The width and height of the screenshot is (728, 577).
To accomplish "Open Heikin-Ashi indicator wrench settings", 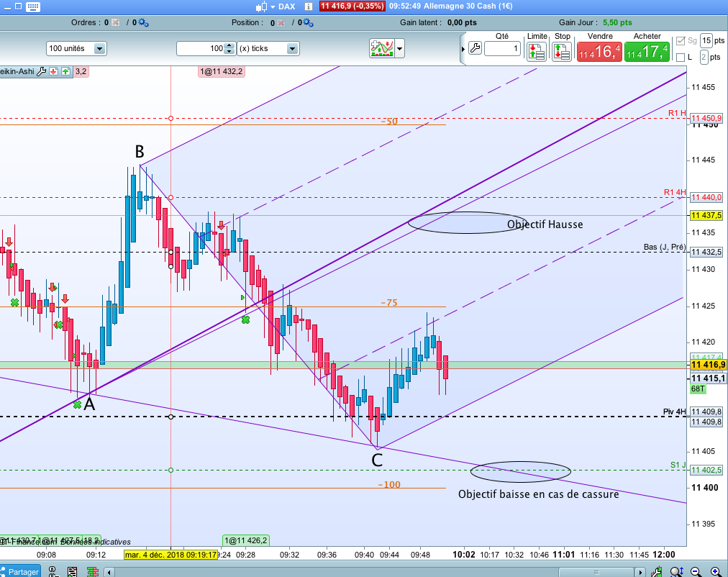I will point(41,71).
